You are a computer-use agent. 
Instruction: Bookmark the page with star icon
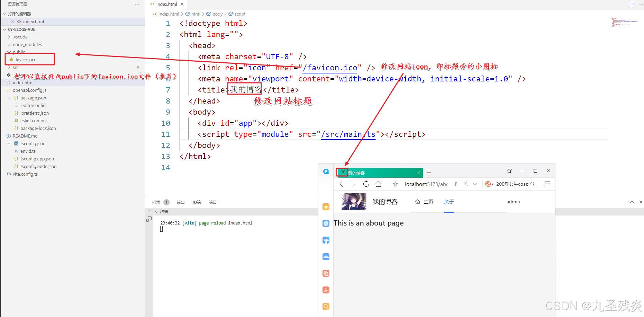click(396, 184)
